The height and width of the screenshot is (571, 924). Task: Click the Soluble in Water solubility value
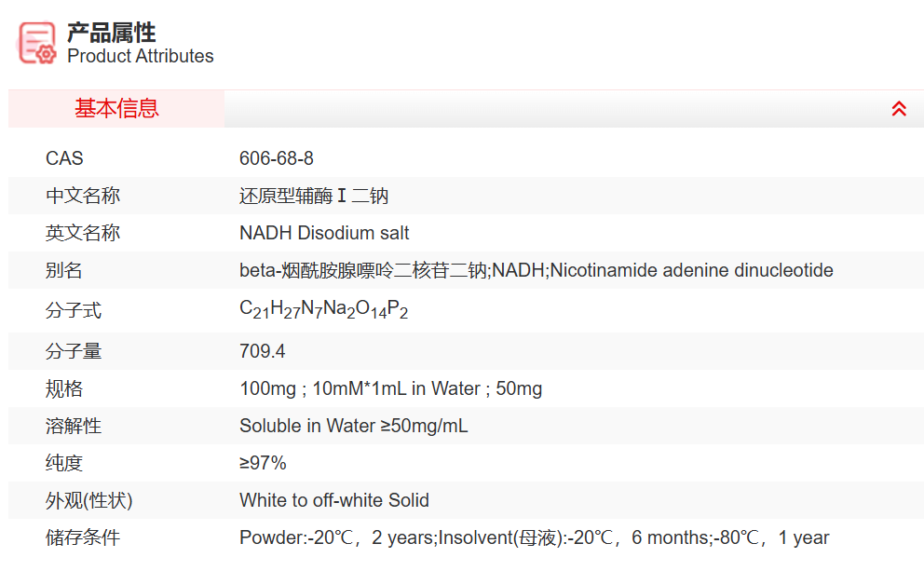(353, 426)
